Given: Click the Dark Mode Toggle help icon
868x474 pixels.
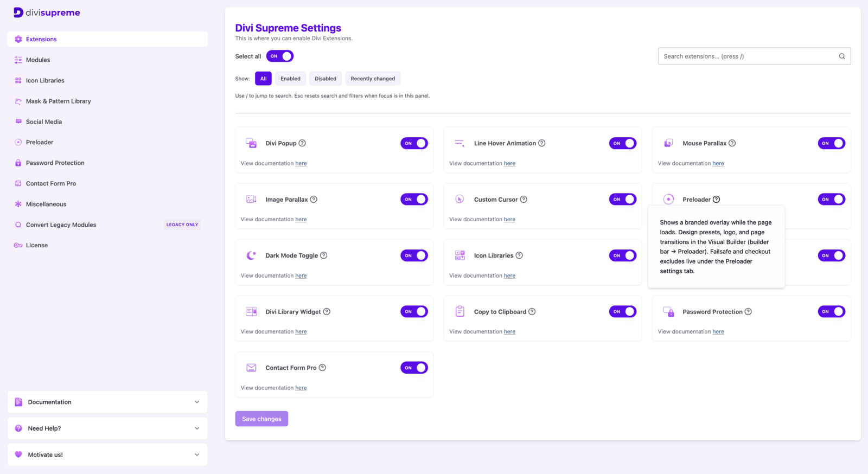Looking at the screenshot, I should pos(324,255).
